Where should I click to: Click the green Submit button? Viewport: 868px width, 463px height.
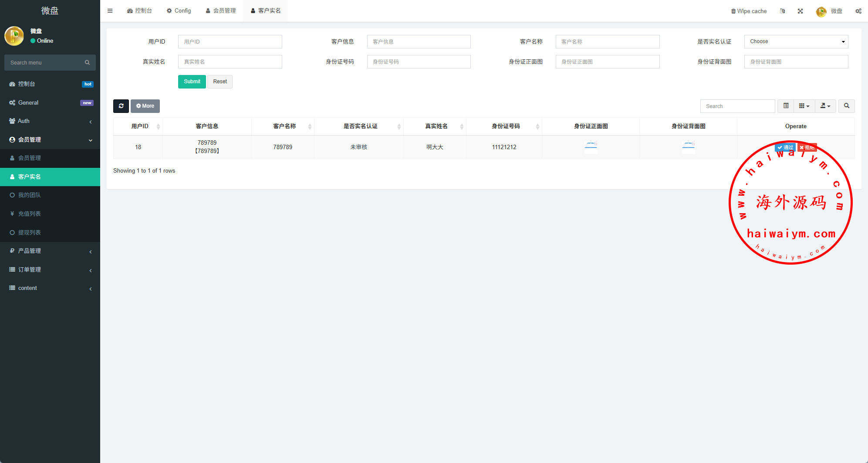tap(192, 82)
